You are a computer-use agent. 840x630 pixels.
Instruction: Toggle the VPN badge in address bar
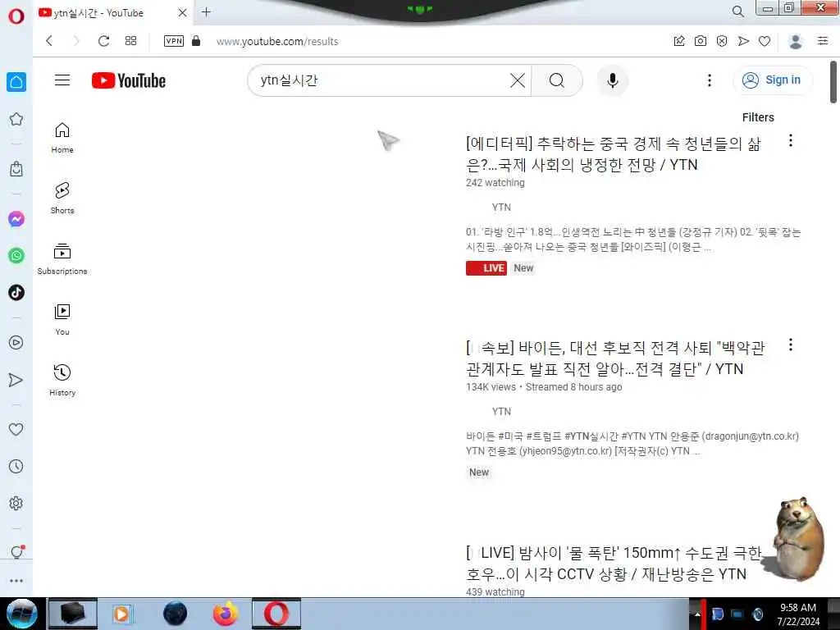pos(174,41)
